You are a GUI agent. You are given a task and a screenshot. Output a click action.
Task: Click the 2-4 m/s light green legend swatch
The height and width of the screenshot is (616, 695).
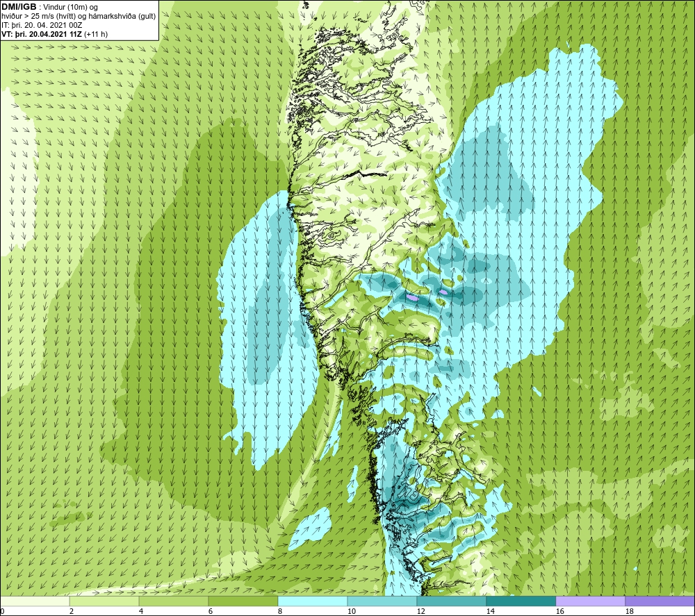(104, 601)
